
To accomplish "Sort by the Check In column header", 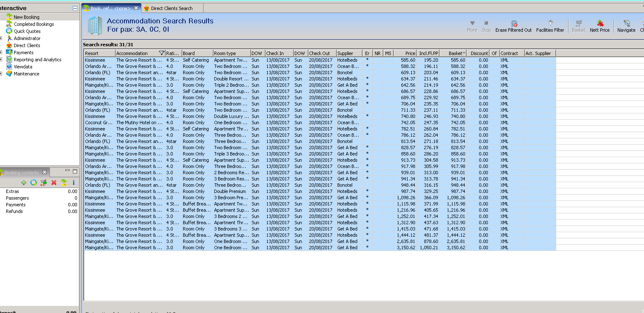I will tap(279, 53).
